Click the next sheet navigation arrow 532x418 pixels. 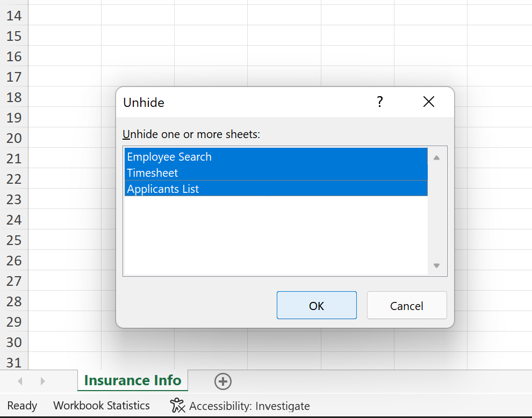(42, 381)
